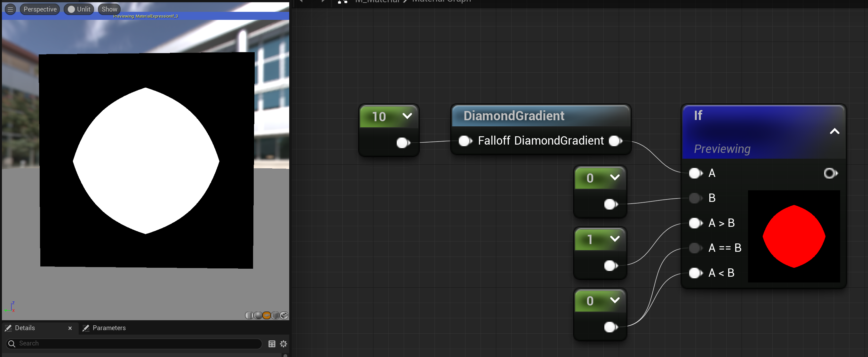Image resolution: width=868 pixels, height=357 pixels.
Task: Collapse the If node preview arrow
Action: (x=834, y=131)
